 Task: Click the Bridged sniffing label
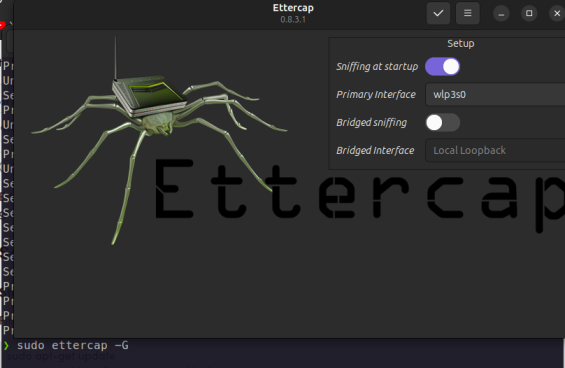(372, 123)
